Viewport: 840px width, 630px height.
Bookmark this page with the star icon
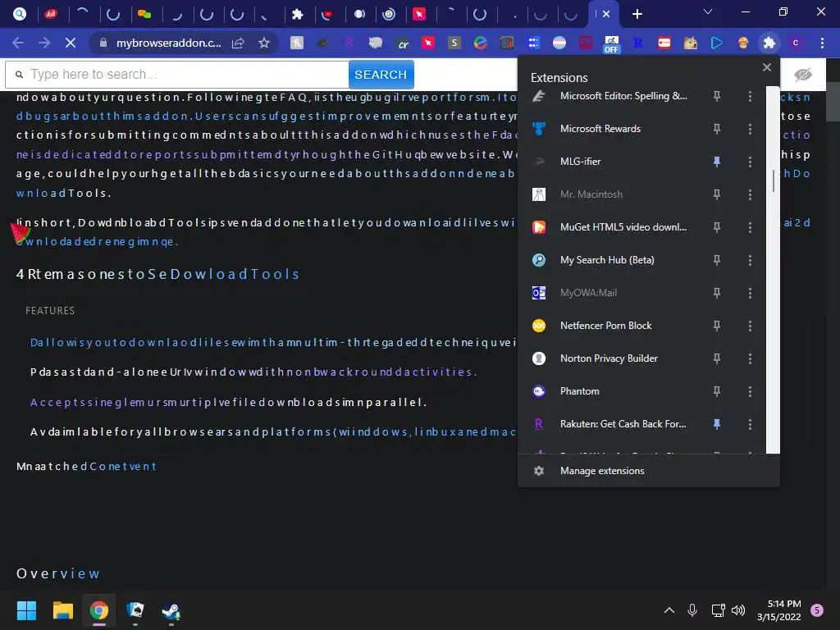click(x=264, y=43)
